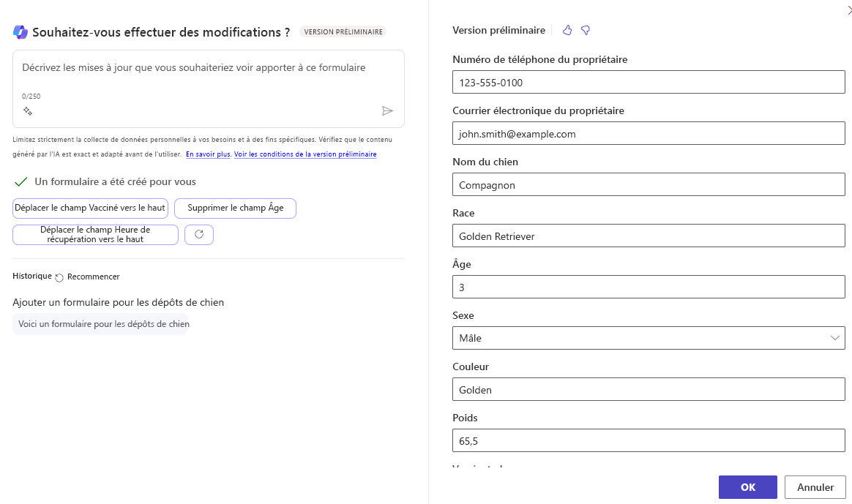Click the thumbs down feedback icon

[x=586, y=30]
